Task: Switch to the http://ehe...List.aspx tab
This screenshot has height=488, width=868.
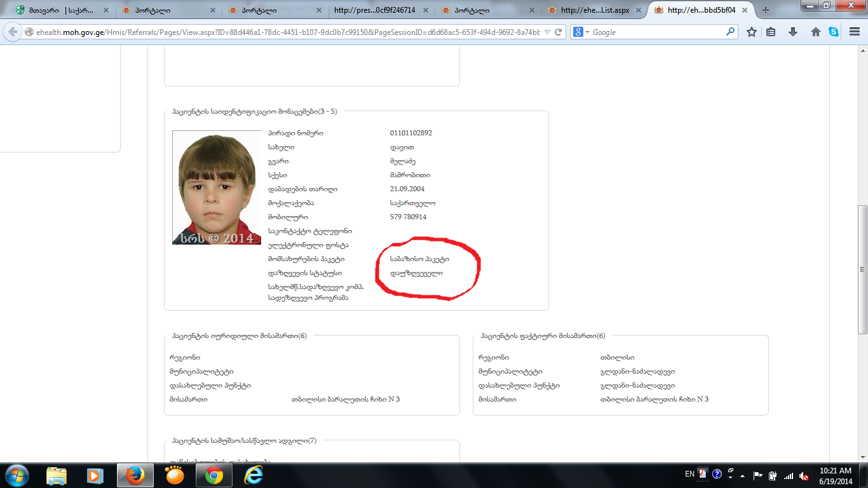Action: (588, 10)
